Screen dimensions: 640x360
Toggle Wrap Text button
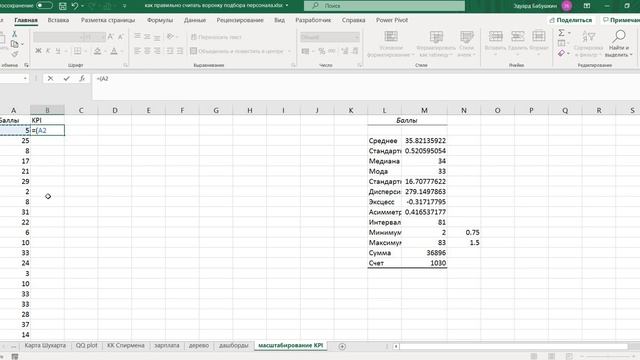(x=216, y=37)
